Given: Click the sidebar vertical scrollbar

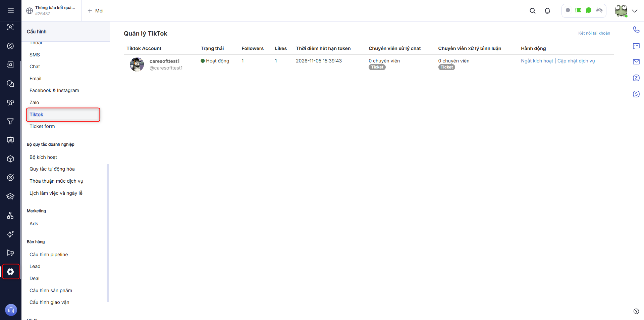Looking at the screenshot, I should coord(108,232).
